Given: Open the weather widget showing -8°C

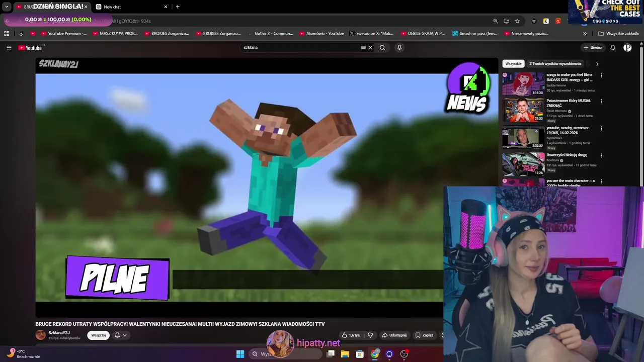Looking at the screenshot, I should pos(23,353).
